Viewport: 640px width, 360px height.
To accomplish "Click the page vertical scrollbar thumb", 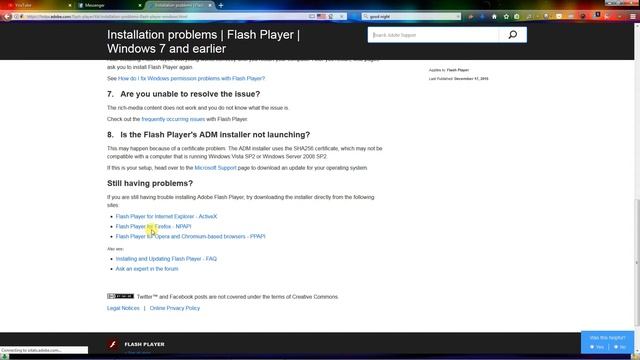I will [637, 261].
